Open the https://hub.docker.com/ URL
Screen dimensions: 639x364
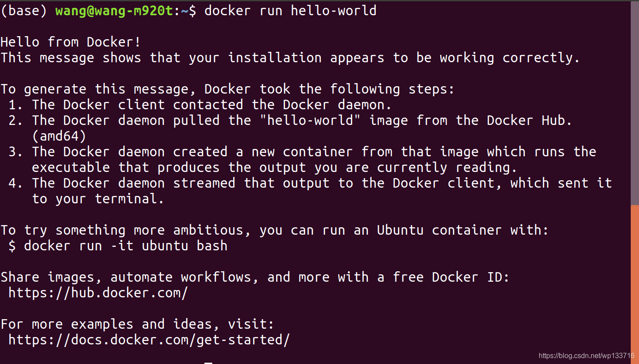[98, 293]
